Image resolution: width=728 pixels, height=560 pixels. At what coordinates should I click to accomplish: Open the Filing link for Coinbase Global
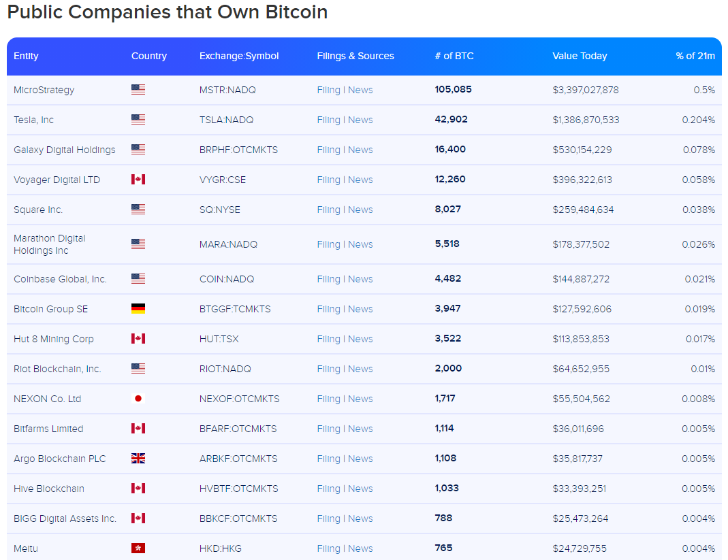click(x=328, y=279)
